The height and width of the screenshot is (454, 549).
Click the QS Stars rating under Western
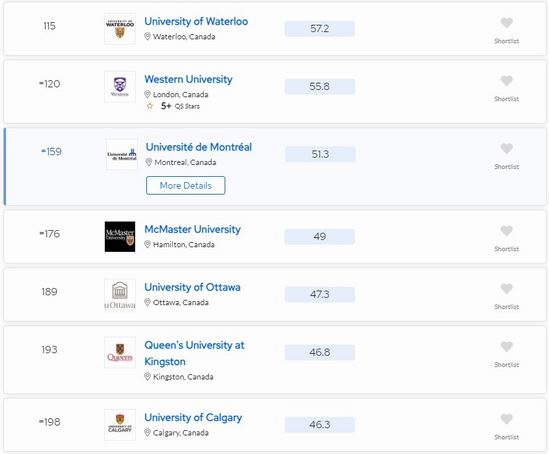pyautogui.click(x=173, y=106)
